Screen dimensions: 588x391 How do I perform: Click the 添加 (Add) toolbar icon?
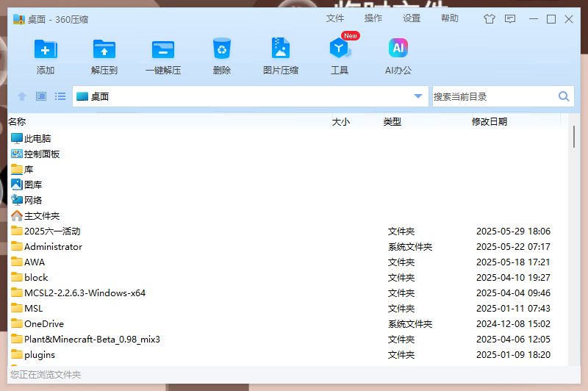pos(46,50)
